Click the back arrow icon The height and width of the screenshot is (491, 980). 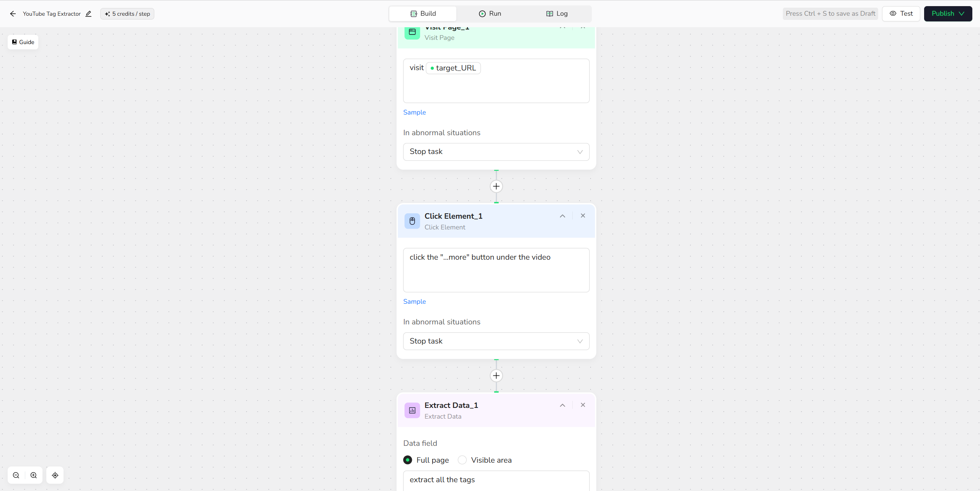click(13, 14)
